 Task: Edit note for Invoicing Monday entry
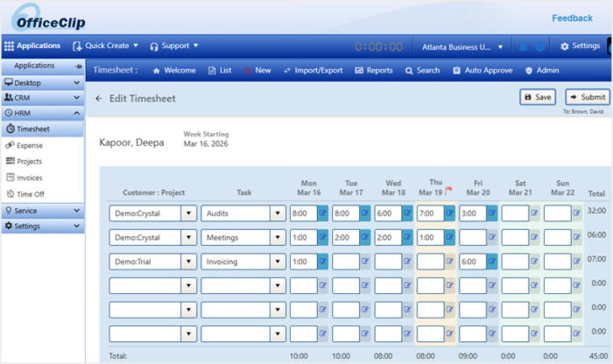tap(323, 262)
